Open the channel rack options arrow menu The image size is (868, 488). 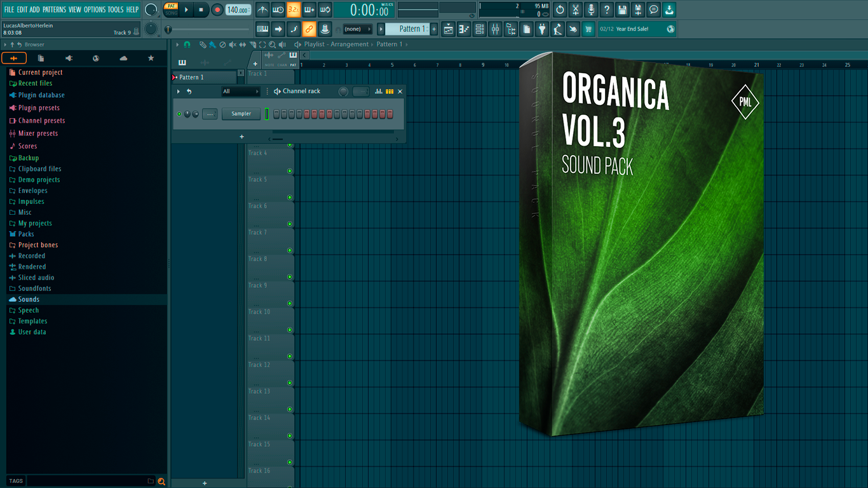179,91
